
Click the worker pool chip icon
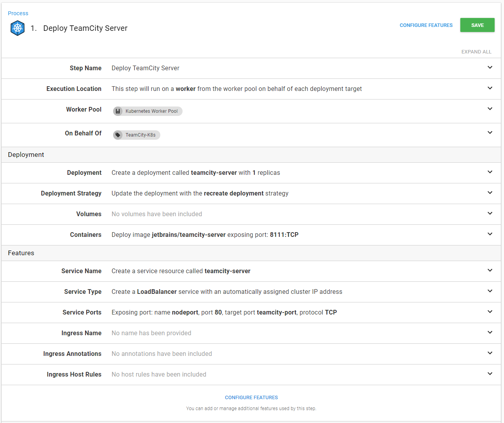[118, 111]
